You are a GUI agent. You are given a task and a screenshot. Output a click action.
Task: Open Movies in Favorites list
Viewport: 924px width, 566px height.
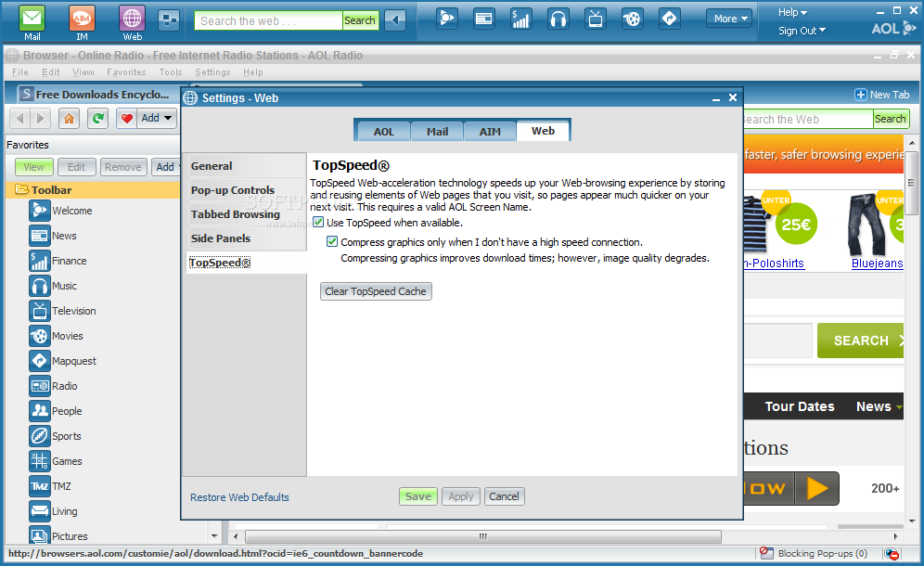56,336
